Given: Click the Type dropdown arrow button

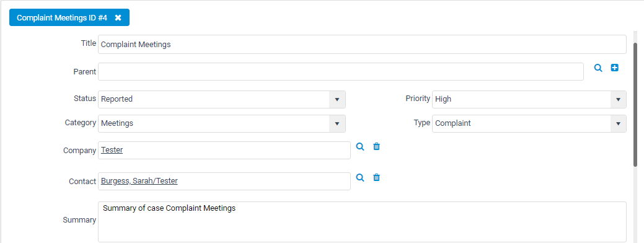Looking at the screenshot, I should tap(618, 123).
